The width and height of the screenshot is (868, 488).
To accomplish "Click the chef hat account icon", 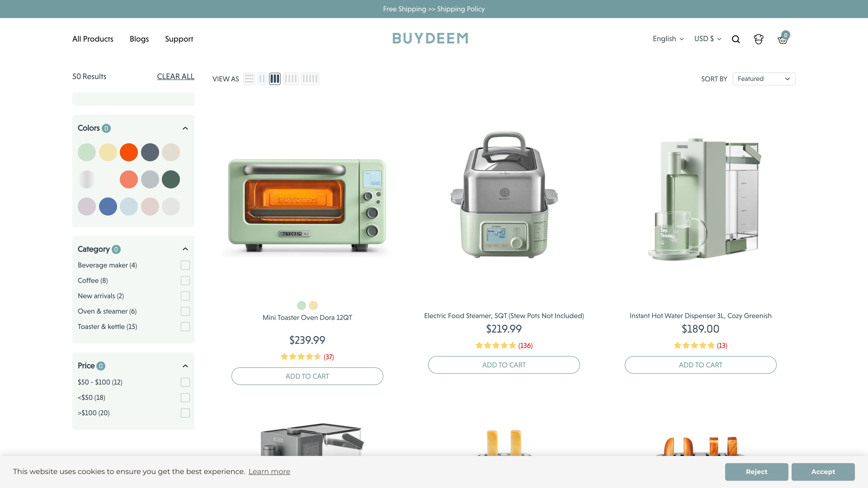I will (758, 39).
